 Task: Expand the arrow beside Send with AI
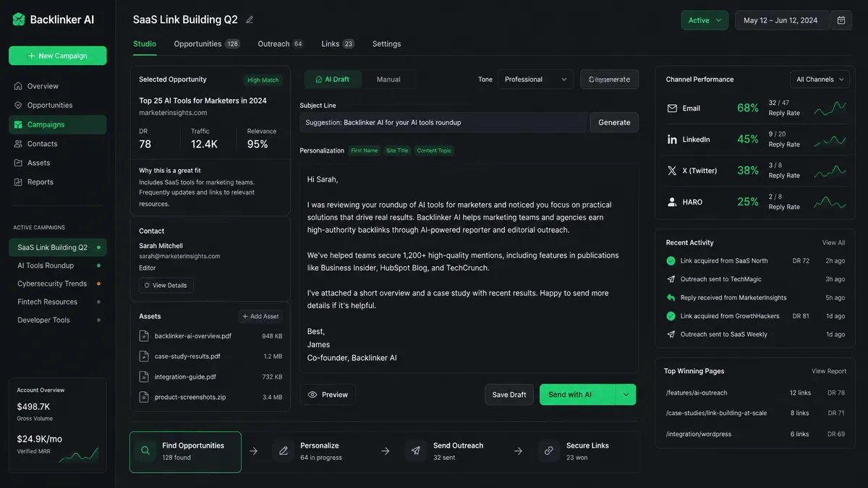(626, 395)
